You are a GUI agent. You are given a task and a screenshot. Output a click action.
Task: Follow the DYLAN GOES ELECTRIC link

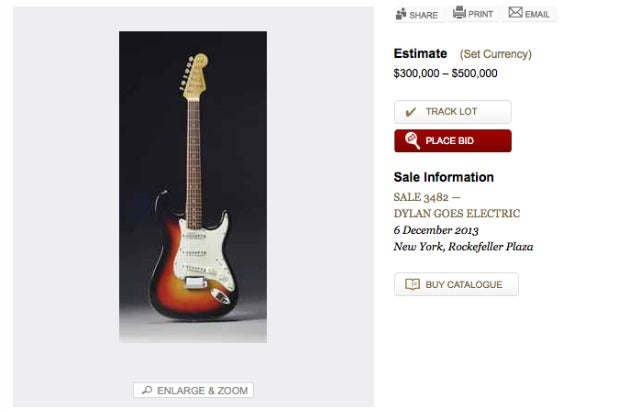(457, 213)
